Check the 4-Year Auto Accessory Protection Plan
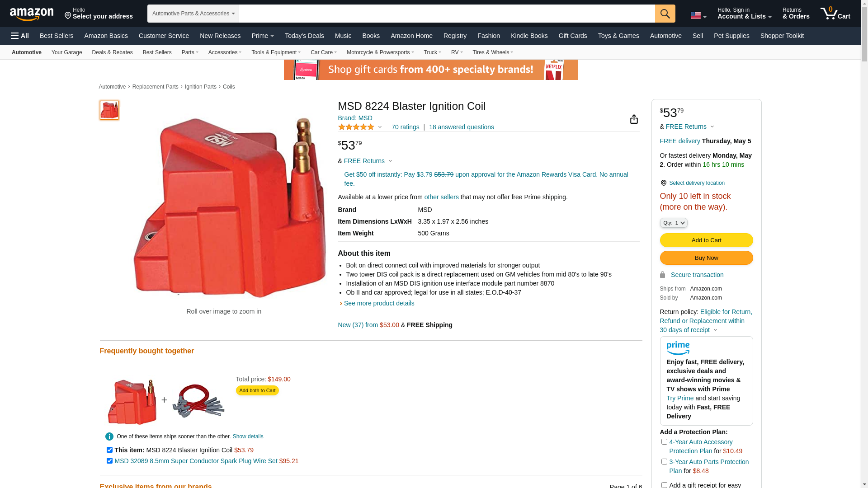868x488 pixels. tap(664, 442)
